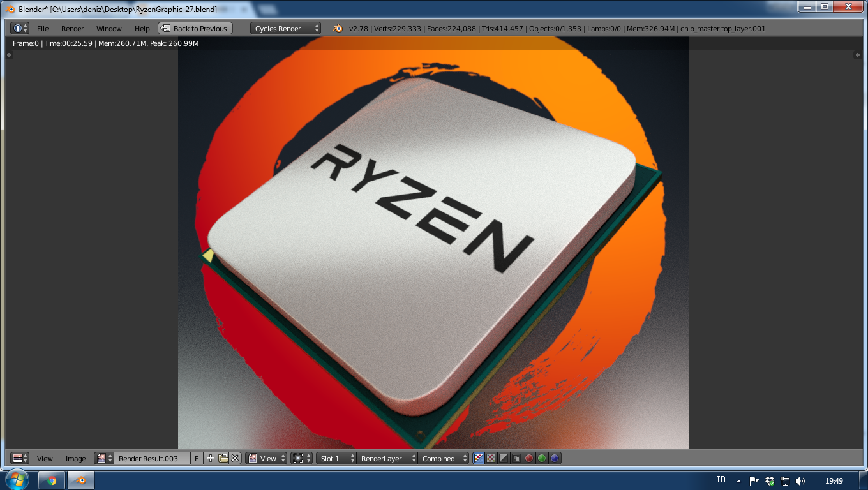Click the Tris:414,457 statistic
This screenshot has height=490, width=868.
[x=502, y=29]
